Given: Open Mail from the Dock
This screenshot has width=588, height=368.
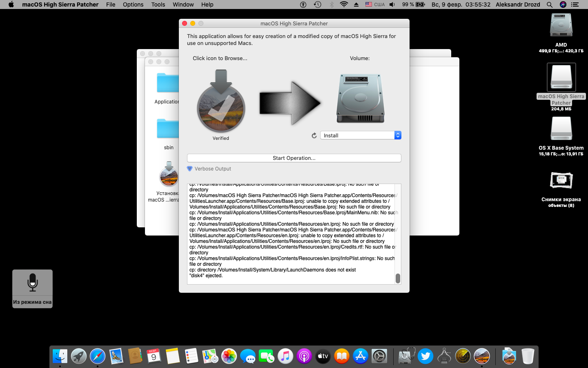Looking at the screenshot, I should tap(116, 356).
